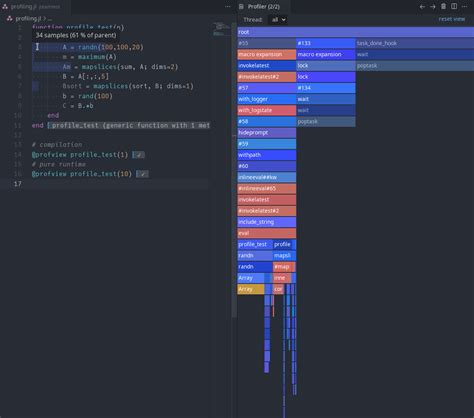
Task: Select the include_string block
Action: 267,222
